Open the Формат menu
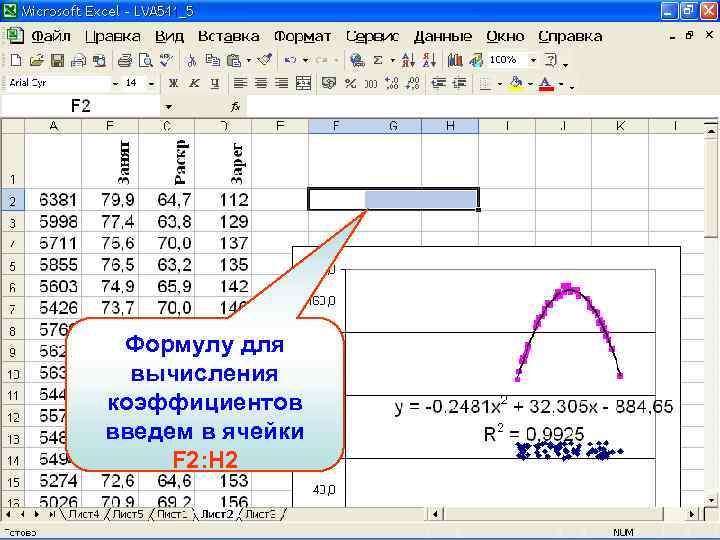The height and width of the screenshot is (540, 720). 302,36
